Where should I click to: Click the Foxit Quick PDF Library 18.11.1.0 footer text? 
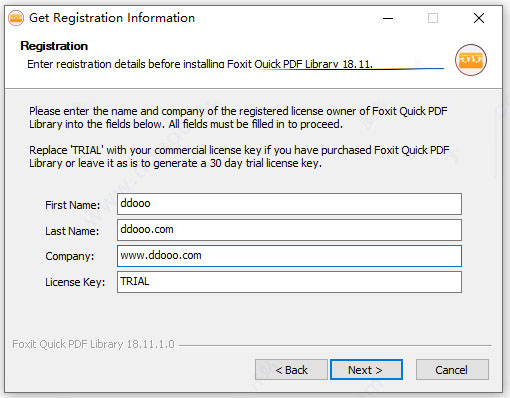click(x=93, y=344)
